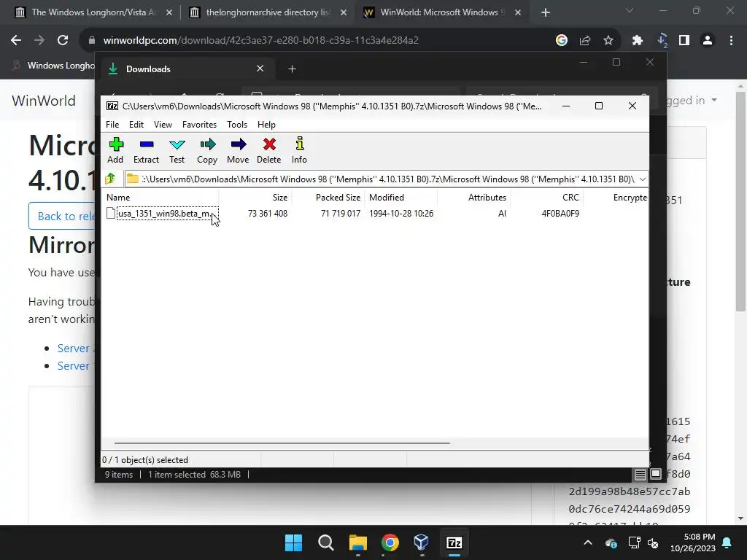Toggle the Chrome side panel
Image resolution: width=747 pixels, height=560 pixels.
click(684, 41)
